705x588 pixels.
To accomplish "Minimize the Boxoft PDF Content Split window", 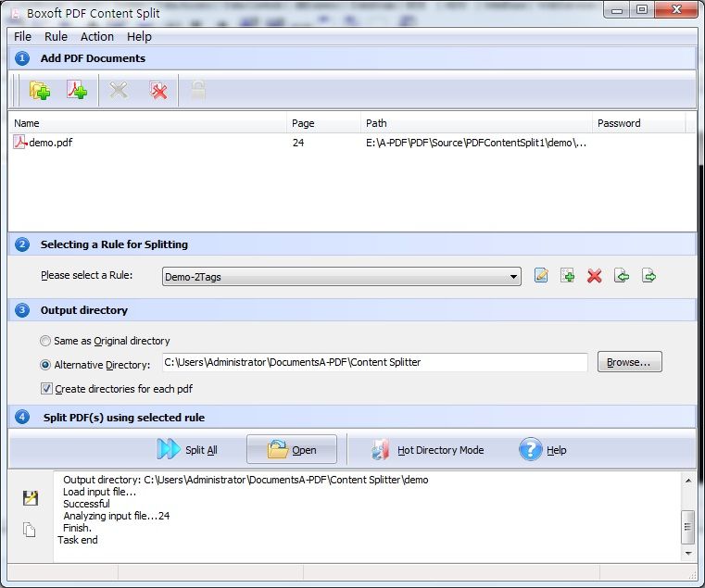I will tap(617, 9).
